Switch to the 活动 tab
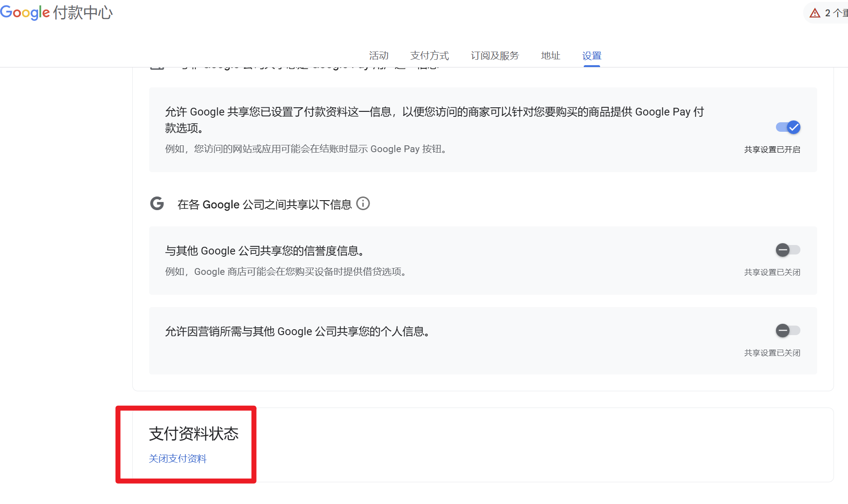The height and width of the screenshot is (504, 848). [379, 56]
